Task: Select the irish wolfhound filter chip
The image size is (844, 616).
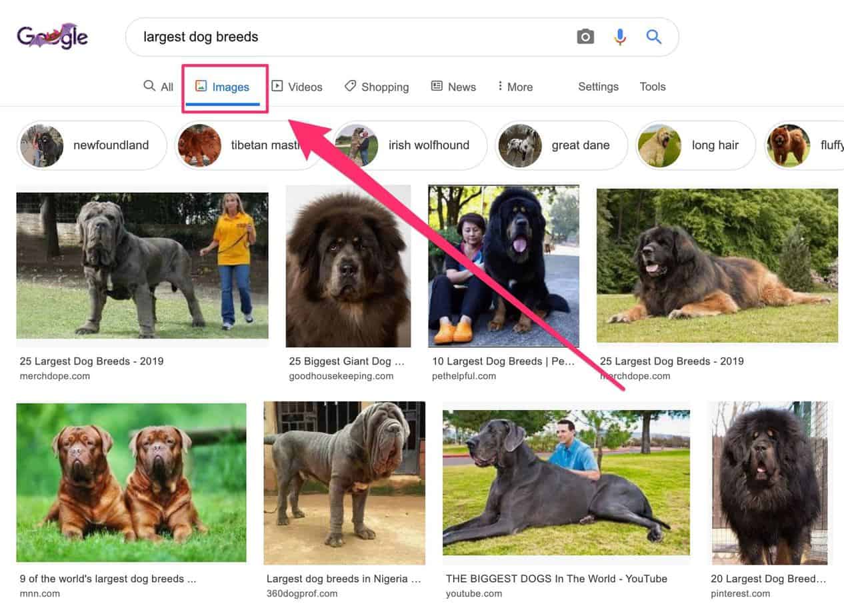Action: click(411, 145)
